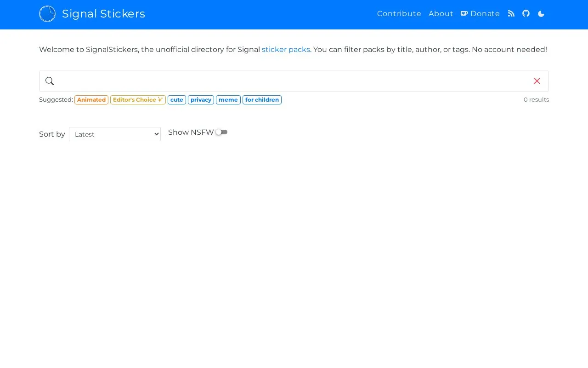Viewport: 588px width, 368px height.
Task: Filter by the Editor's Choice tag
Action: coord(138,100)
